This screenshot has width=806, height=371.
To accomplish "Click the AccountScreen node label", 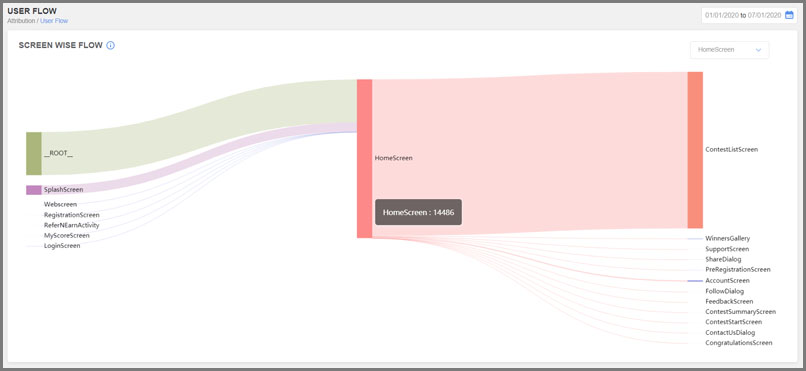I will pyautogui.click(x=727, y=281).
